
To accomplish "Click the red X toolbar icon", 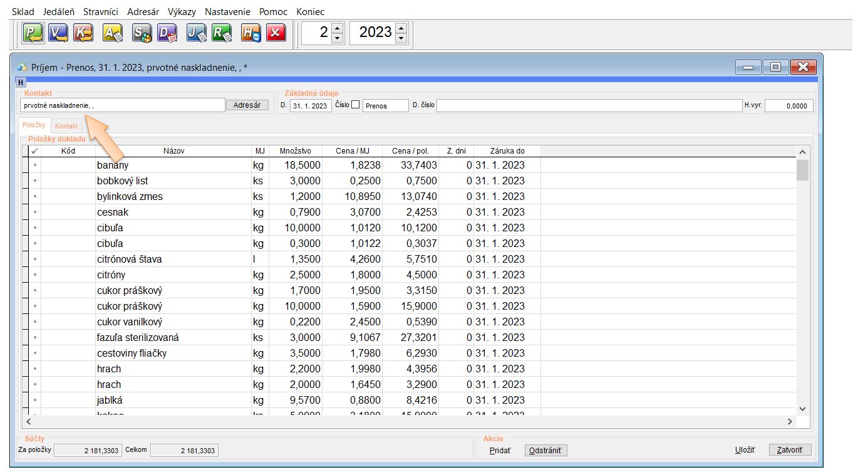I will 276,33.
